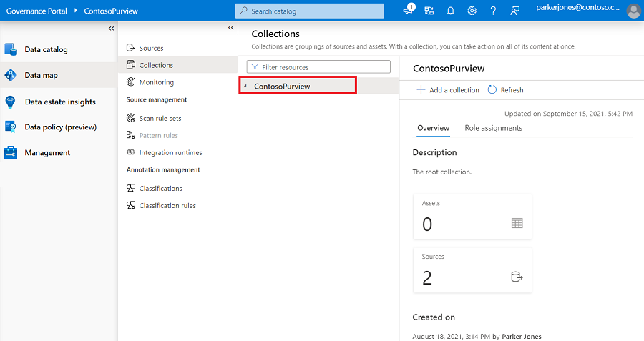Open the feedback icon in header
The width and height of the screenshot is (644, 341).
pyautogui.click(x=514, y=11)
